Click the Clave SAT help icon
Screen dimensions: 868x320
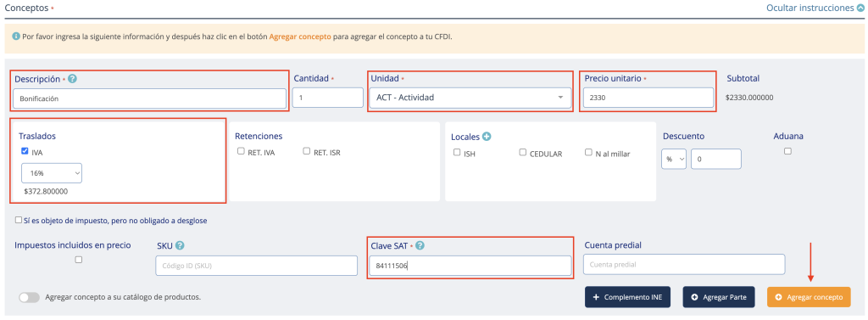point(420,245)
